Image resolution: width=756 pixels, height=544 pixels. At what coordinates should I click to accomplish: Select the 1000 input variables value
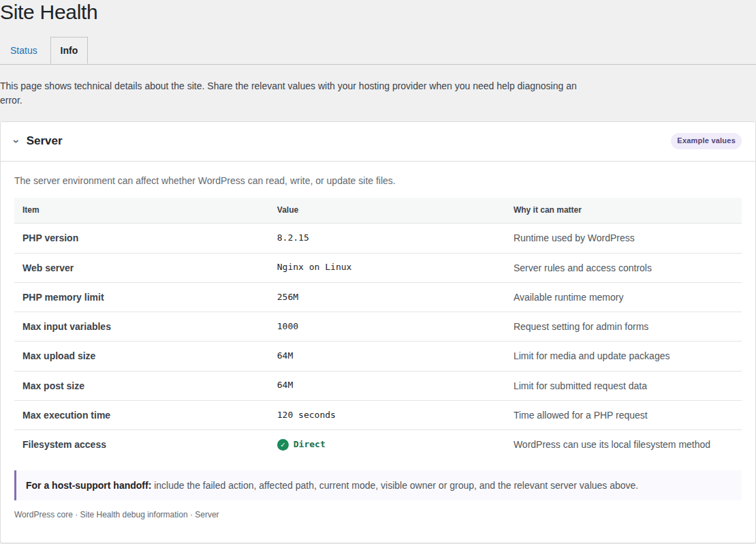click(287, 327)
